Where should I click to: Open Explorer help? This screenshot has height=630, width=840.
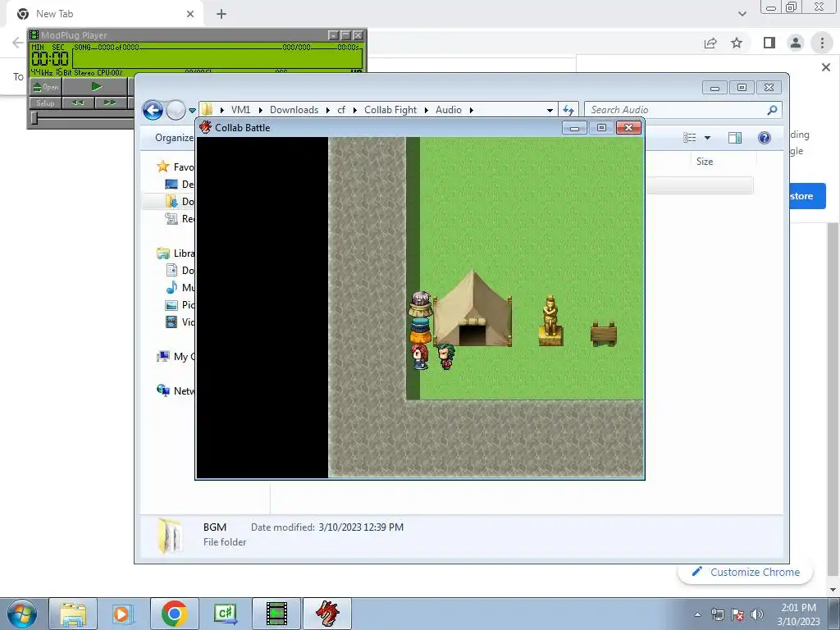pyautogui.click(x=765, y=138)
